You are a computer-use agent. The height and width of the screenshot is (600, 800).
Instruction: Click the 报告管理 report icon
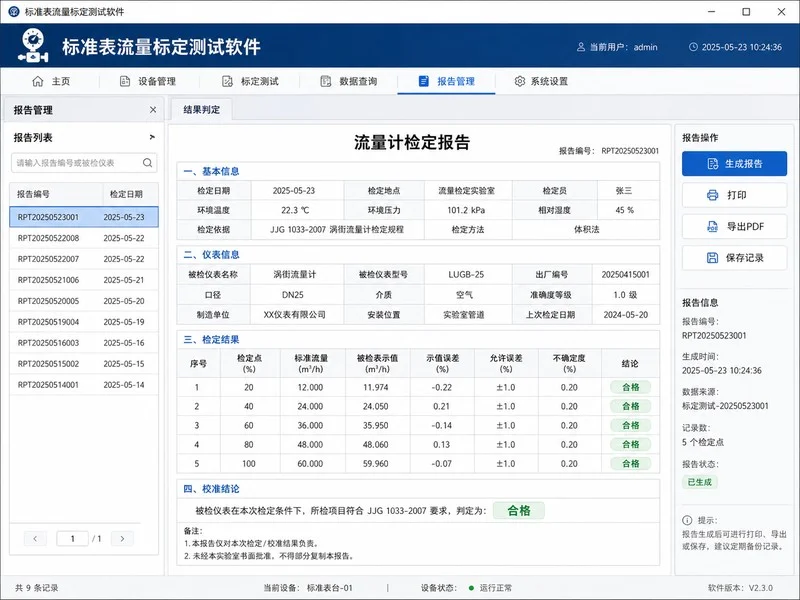(423, 81)
